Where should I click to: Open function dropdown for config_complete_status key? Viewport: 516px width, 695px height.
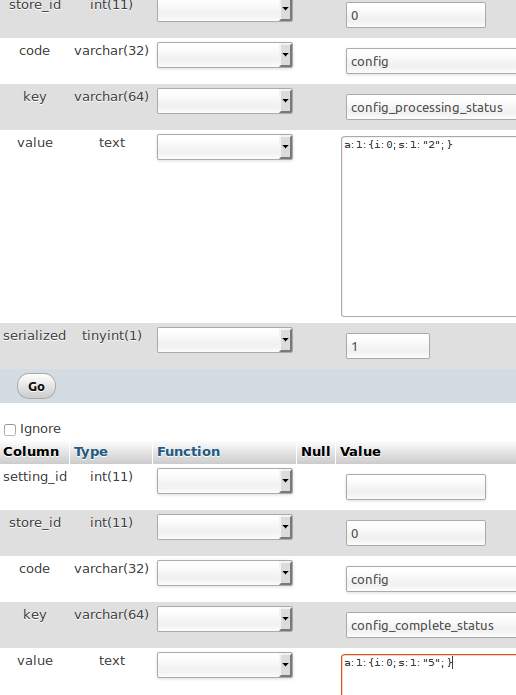point(224,619)
